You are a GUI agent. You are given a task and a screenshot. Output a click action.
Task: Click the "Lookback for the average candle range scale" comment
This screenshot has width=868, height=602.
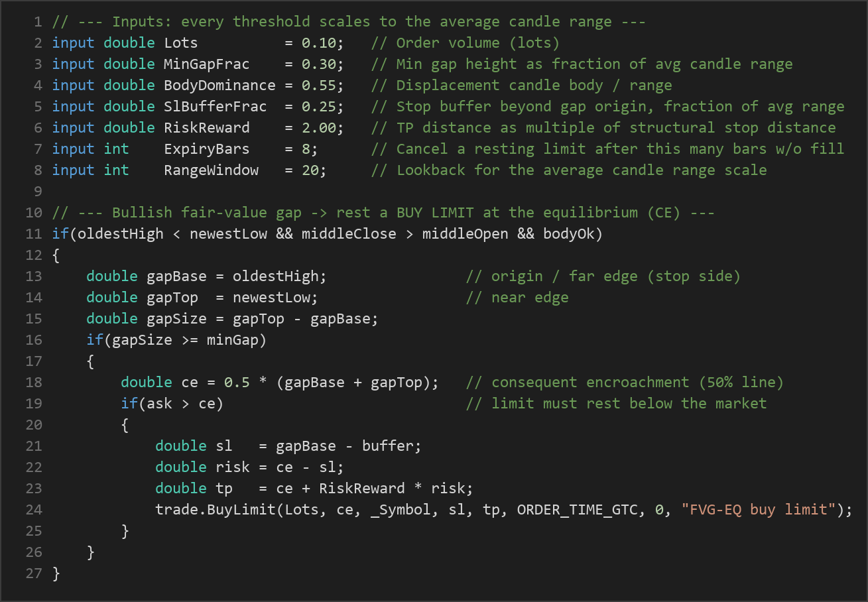pos(569,170)
